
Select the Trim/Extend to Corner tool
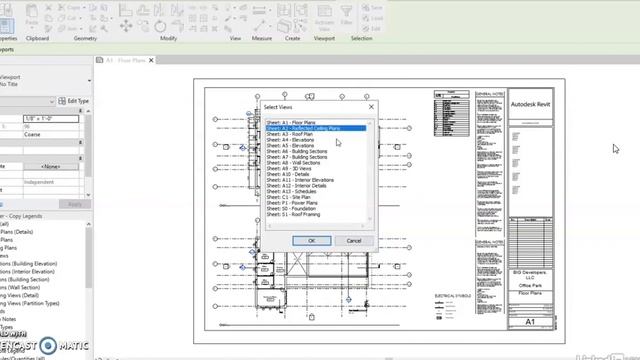[177, 26]
